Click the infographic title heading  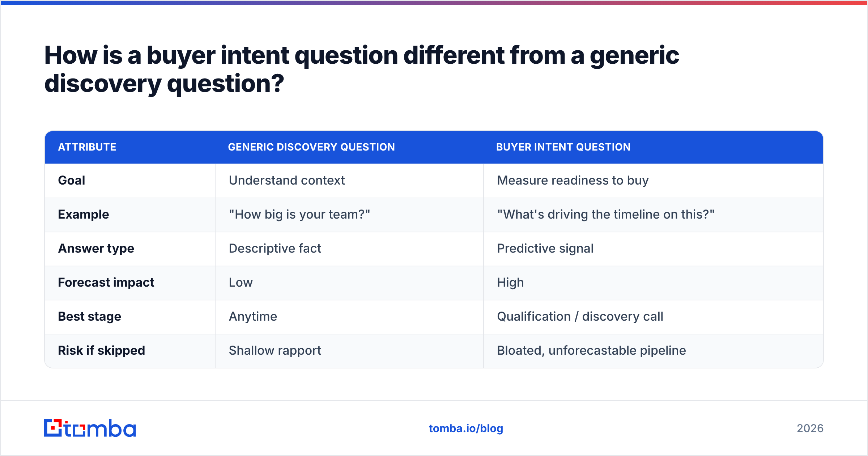click(362, 69)
